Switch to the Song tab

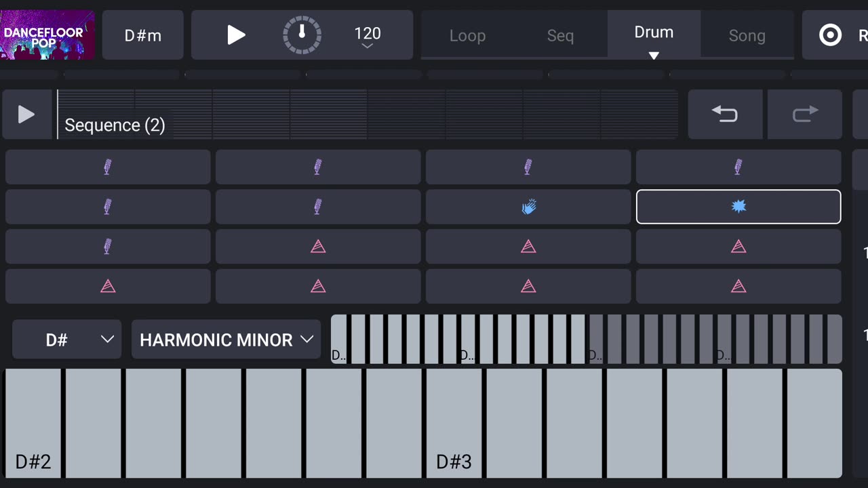click(x=747, y=35)
